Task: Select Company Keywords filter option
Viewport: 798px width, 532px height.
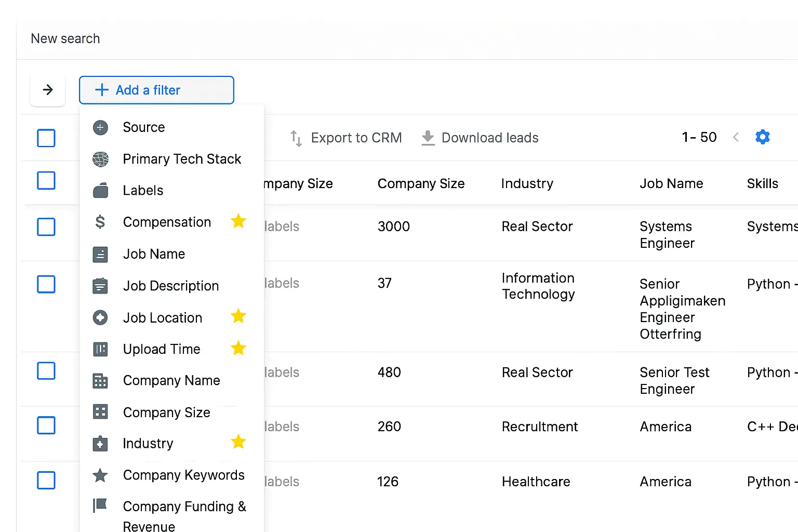Action: pyautogui.click(x=183, y=475)
